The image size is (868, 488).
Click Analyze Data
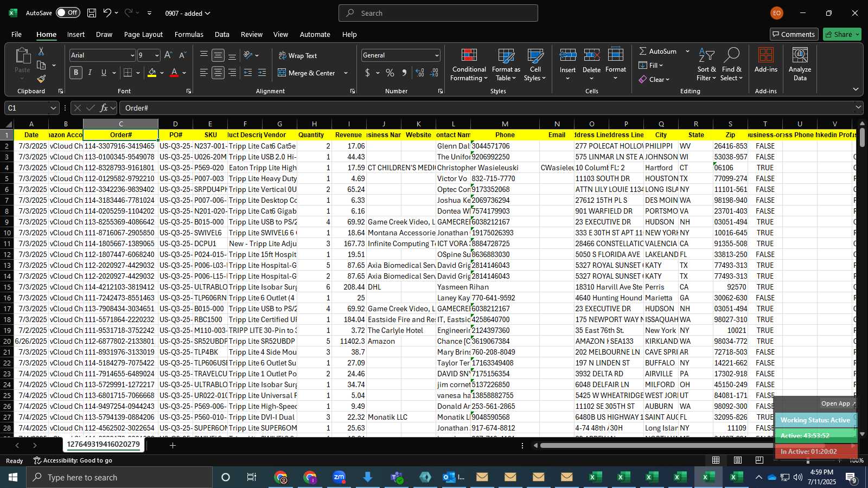point(800,65)
